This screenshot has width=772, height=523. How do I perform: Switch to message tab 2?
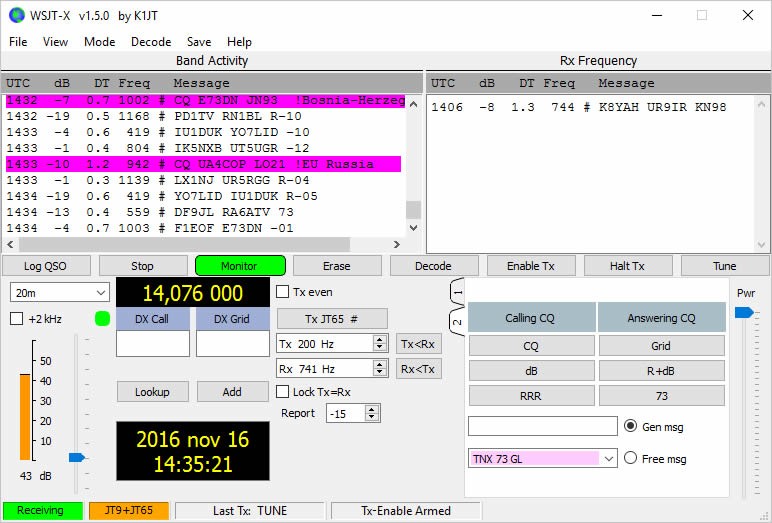[457, 322]
